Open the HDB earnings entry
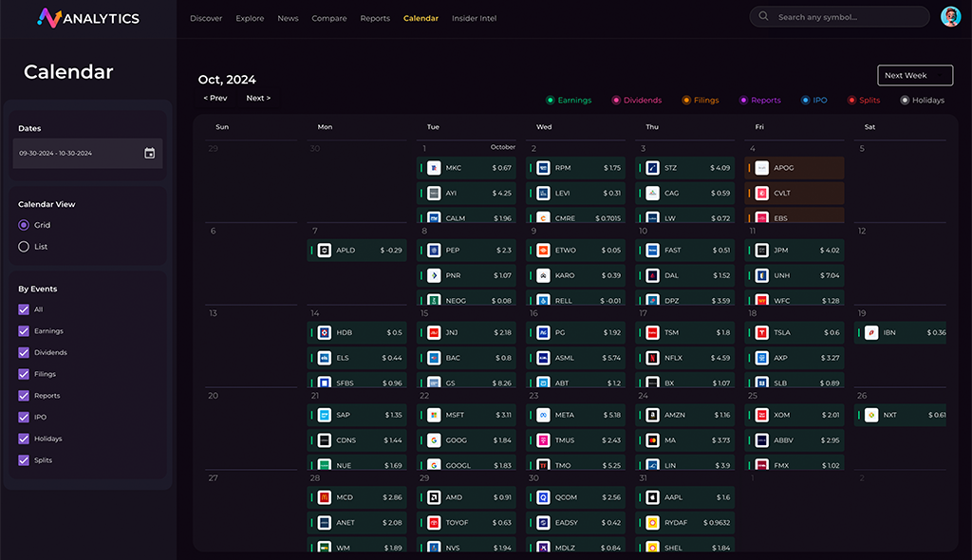Viewport: 972px width, 560px height. tap(357, 332)
